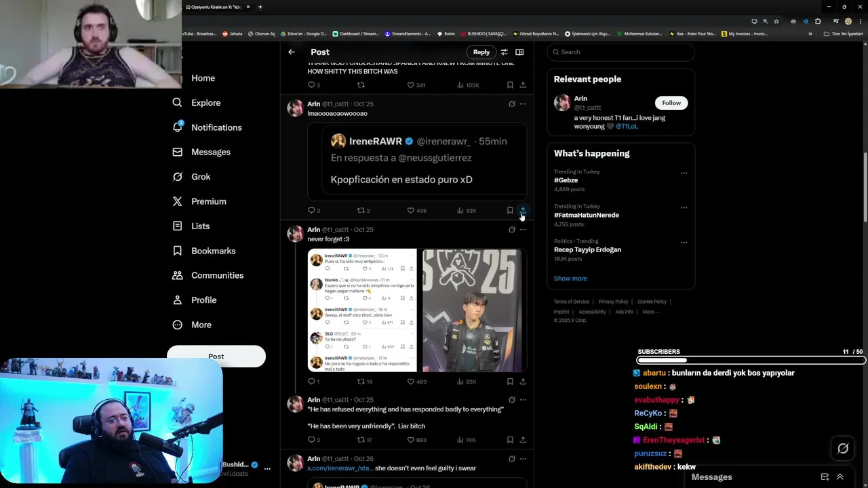Open the #Gebze trending topic
This screenshot has height=488, width=868.
(x=566, y=180)
